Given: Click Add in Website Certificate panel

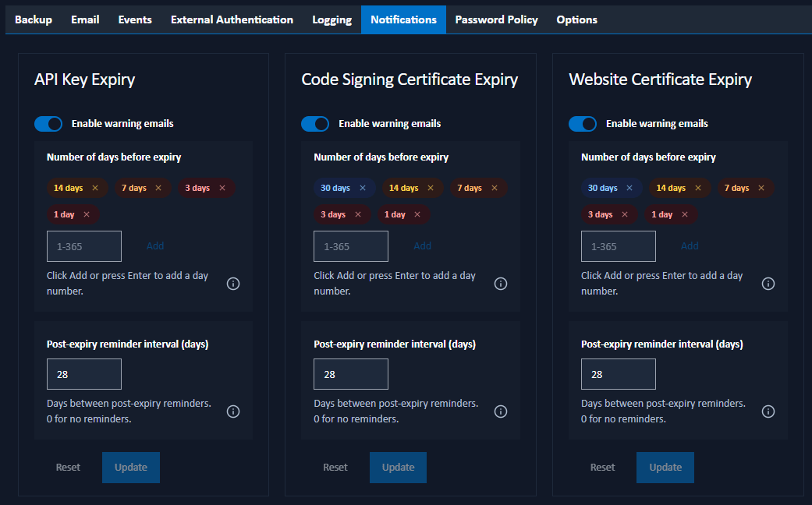Looking at the screenshot, I should click(690, 245).
